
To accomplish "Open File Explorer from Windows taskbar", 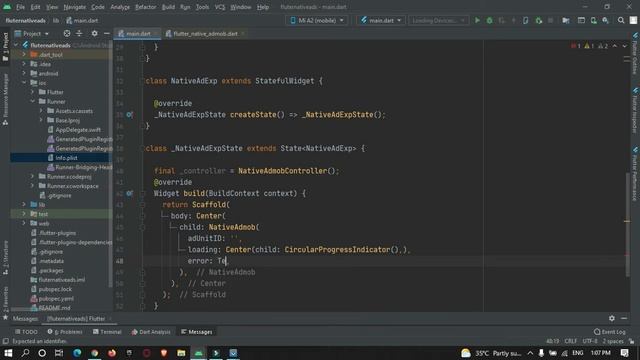I will [181, 353].
